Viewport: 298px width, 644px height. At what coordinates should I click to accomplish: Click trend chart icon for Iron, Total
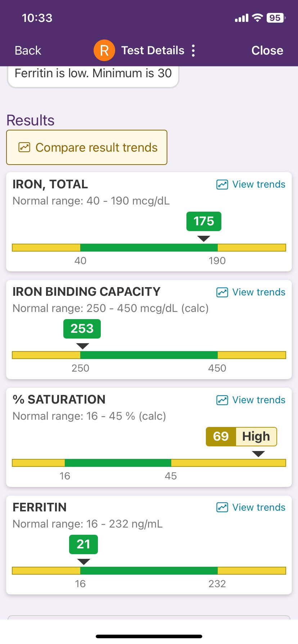pos(222,185)
